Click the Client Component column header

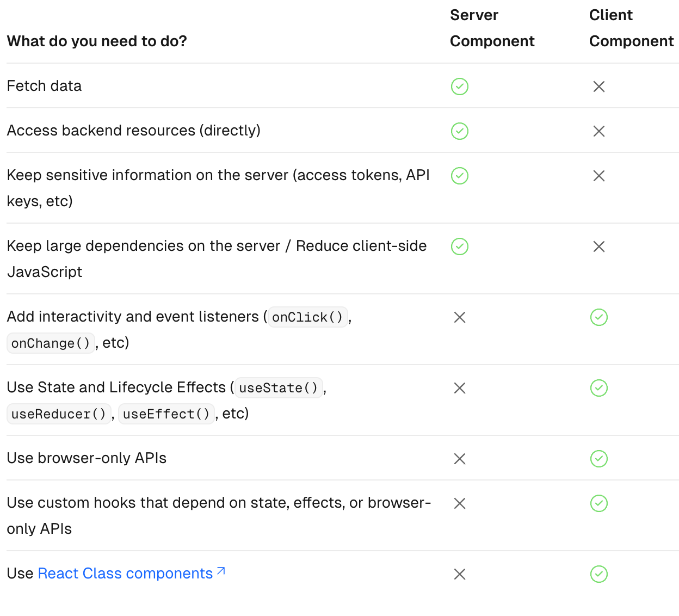click(631, 28)
